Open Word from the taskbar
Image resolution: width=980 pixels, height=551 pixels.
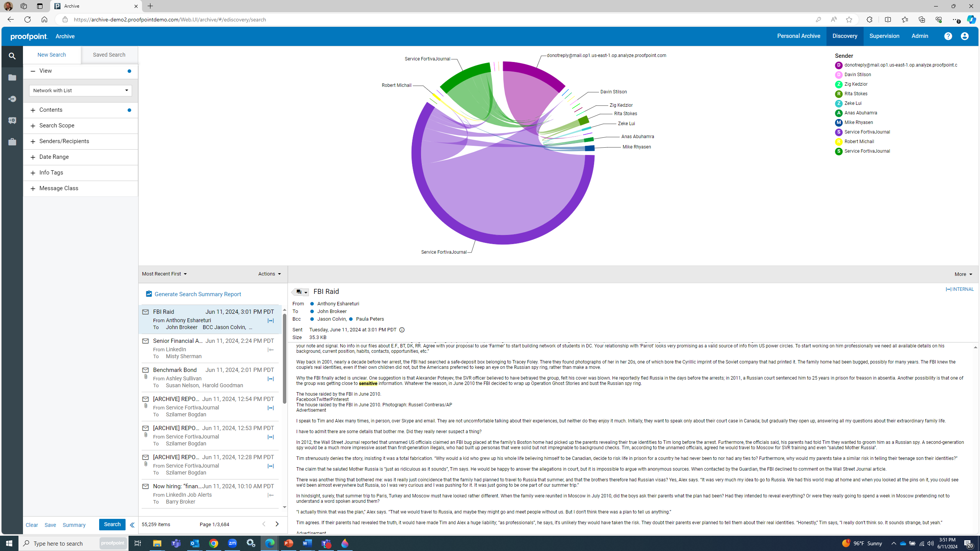pos(307,543)
